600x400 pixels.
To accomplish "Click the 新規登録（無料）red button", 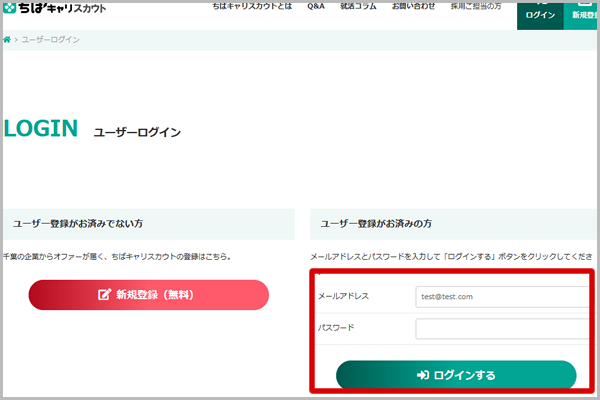I will click(x=148, y=295).
